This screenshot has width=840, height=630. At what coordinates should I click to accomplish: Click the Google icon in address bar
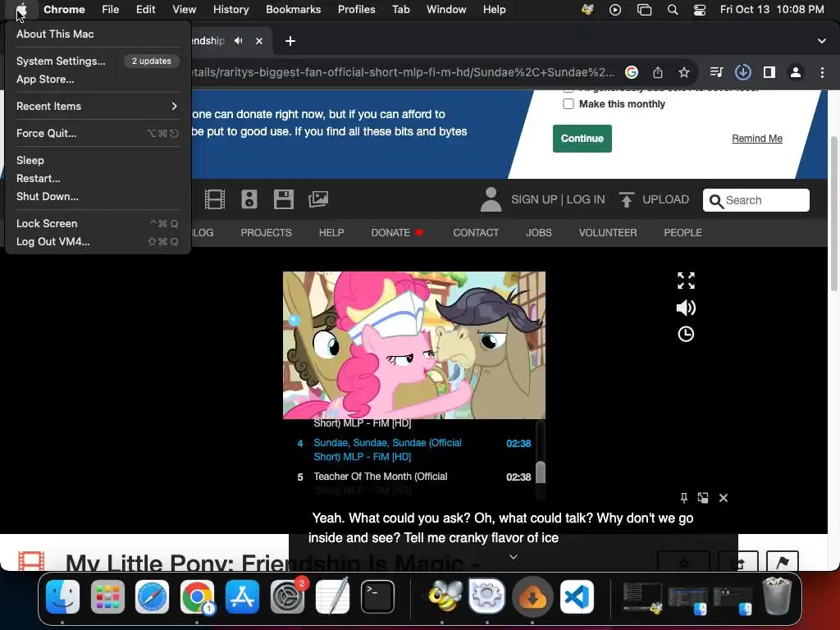click(x=632, y=72)
